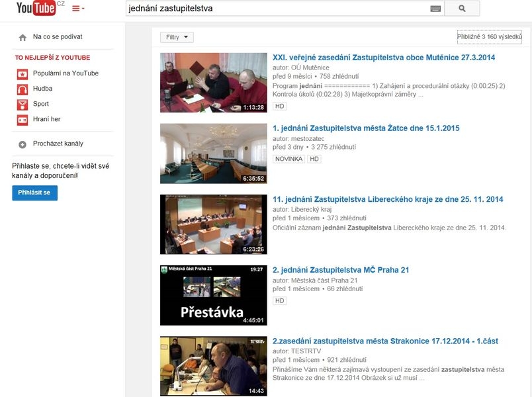
Task: Open the Žatec council hall thumbnail
Action: [x=214, y=154]
